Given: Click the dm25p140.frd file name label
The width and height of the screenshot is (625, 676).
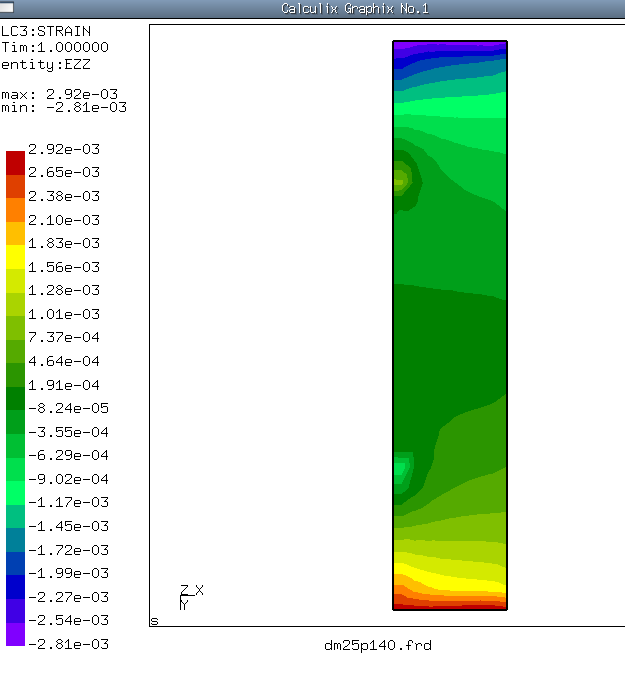Looking at the screenshot, I should (378, 645).
